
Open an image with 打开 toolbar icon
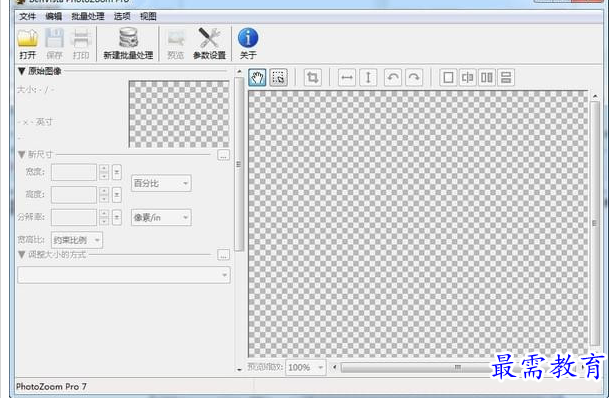click(x=28, y=44)
